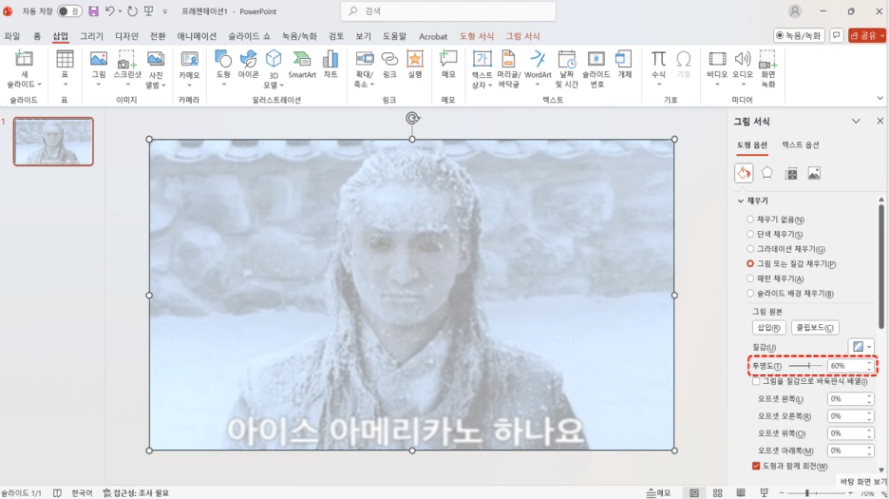This screenshot has height=499, width=889.
Task: Click the 클립보드 button under 그림 원본
Action: pyautogui.click(x=814, y=327)
